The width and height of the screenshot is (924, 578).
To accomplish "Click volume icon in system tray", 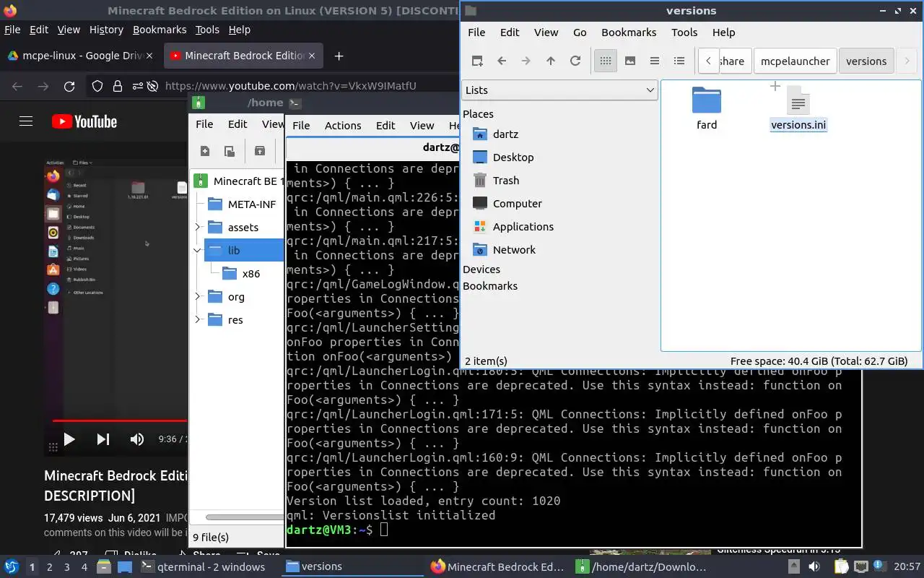I will tap(814, 567).
